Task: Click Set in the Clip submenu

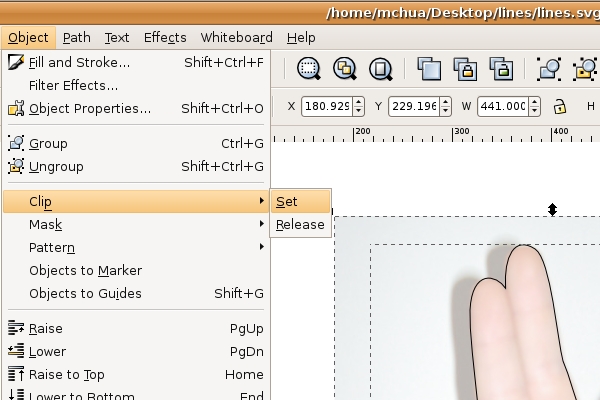Action: (x=300, y=202)
